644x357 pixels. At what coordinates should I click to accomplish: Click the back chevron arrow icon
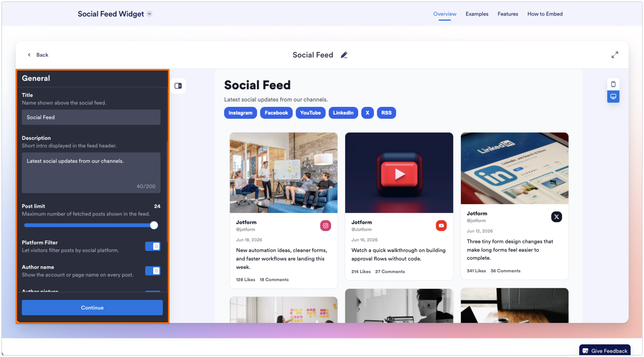(29, 55)
